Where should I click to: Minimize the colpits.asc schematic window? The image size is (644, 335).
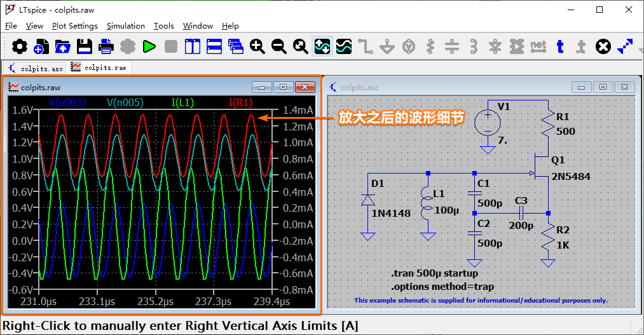[x=581, y=87]
